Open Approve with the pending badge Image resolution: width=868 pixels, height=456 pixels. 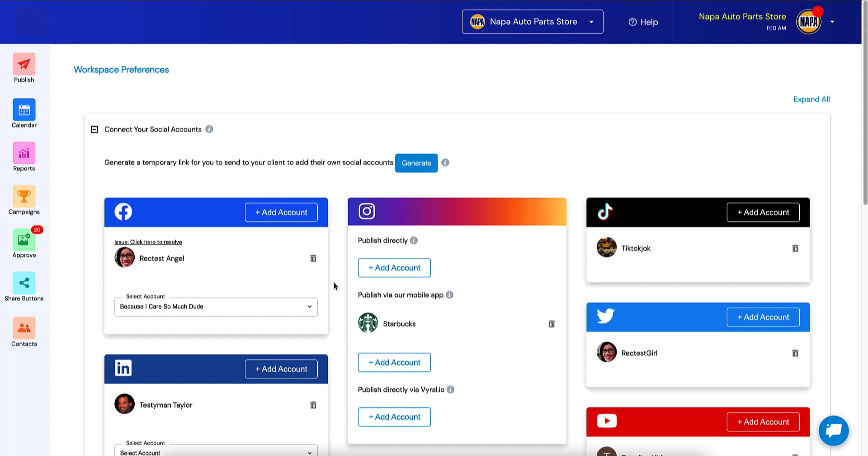24,241
